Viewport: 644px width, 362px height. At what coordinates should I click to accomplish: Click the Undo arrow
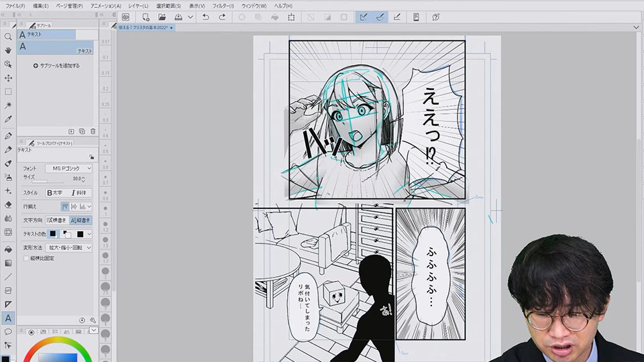(x=206, y=17)
